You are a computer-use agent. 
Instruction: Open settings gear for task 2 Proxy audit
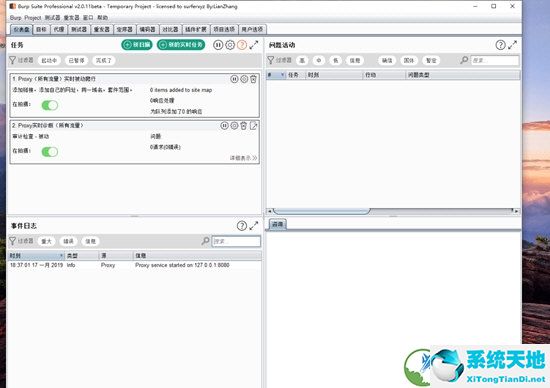234,126
